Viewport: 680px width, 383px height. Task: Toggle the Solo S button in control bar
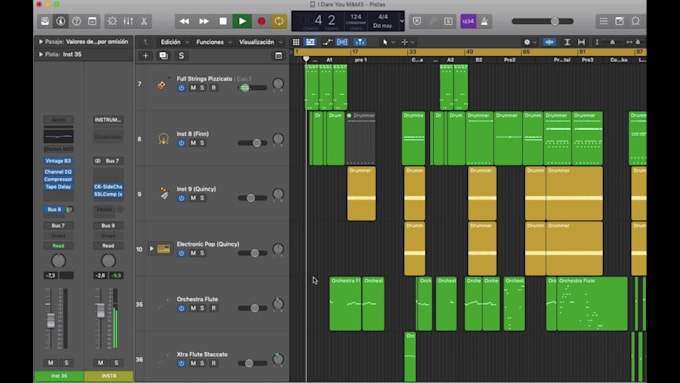(x=448, y=21)
